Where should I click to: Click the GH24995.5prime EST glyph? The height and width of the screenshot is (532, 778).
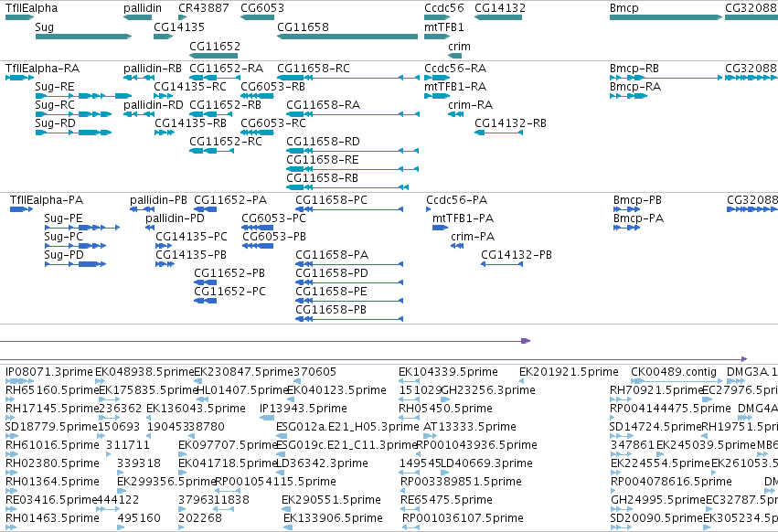coord(621,509)
